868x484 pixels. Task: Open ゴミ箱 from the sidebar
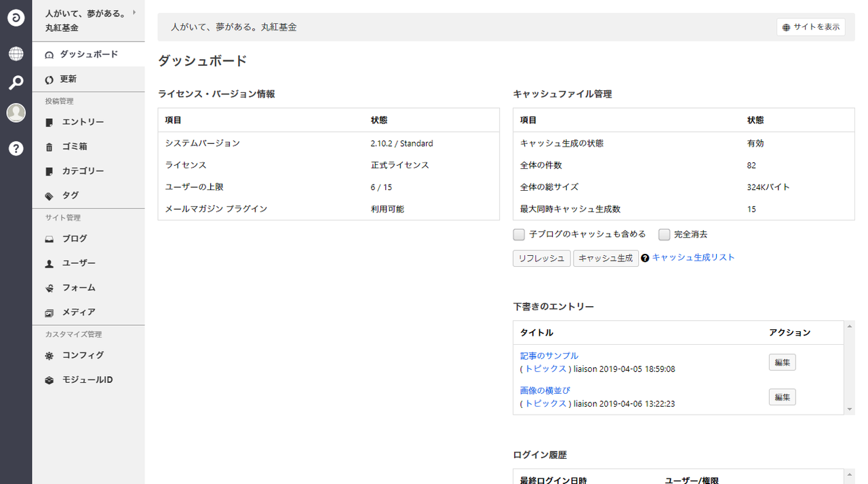coord(75,147)
